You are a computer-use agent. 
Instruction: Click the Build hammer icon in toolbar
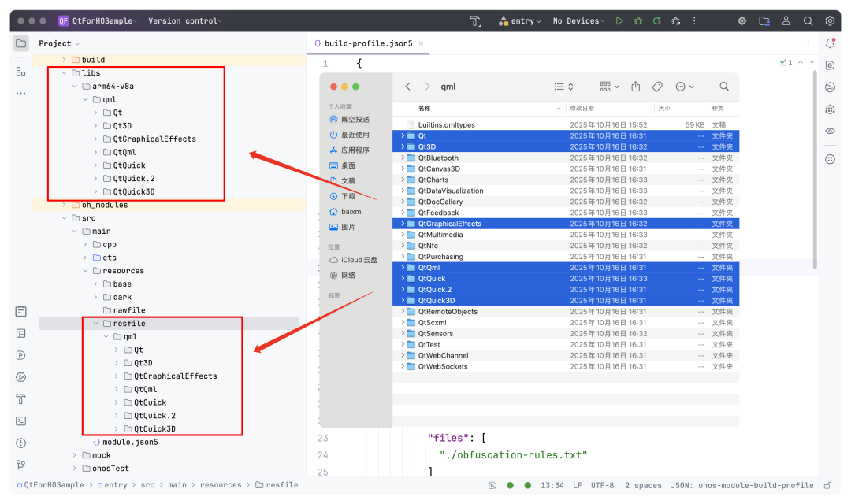[x=475, y=21]
